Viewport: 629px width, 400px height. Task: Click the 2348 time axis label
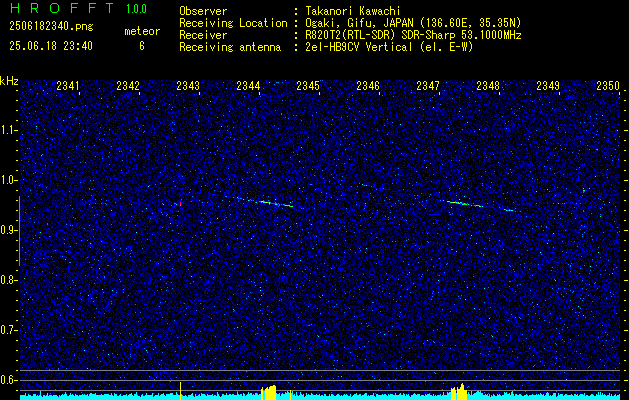tap(488, 86)
